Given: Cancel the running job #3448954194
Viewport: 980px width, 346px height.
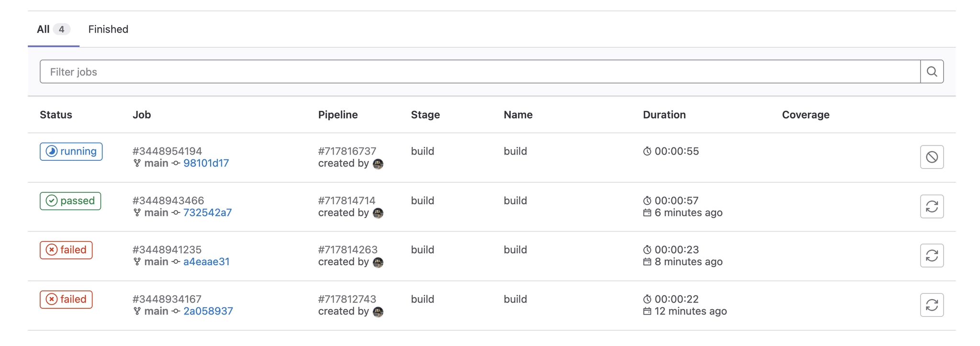Looking at the screenshot, I should 932,157.
